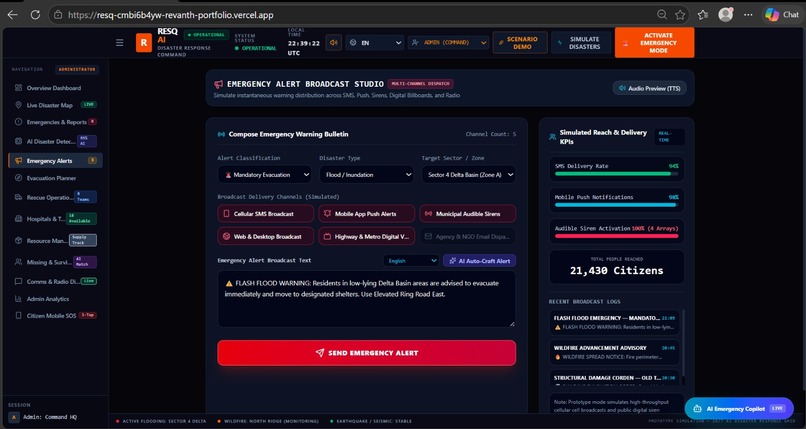The height and width of the screenshot is (429, 806).
Task: Click the browser back arrow
Action: point(12,15)
